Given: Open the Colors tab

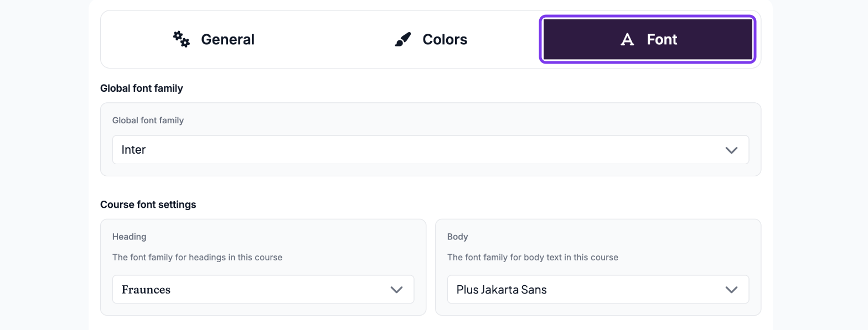Looking at the screenshot, I should click(431, 39).
